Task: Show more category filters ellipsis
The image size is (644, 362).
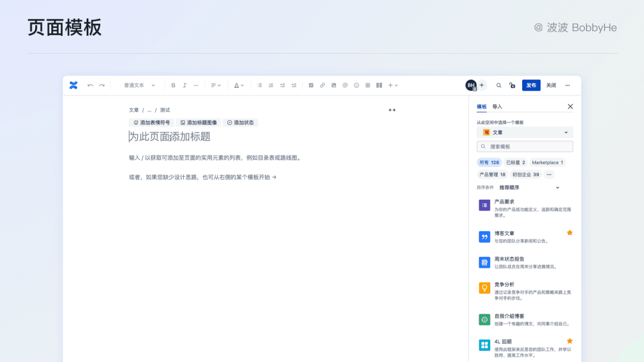Action: point(549,174)
